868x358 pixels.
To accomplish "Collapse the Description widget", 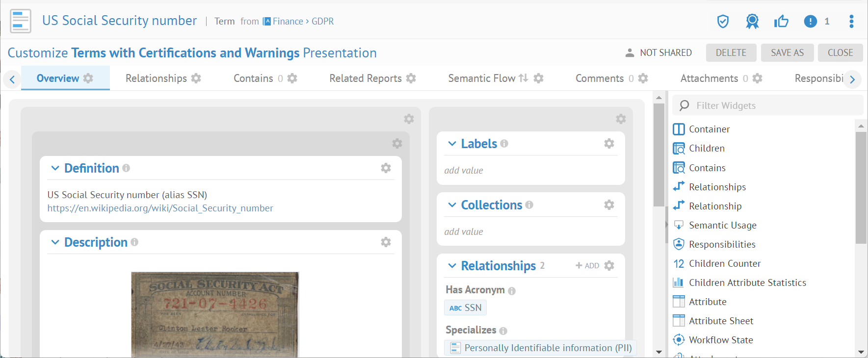I will [x=55, y=242].
